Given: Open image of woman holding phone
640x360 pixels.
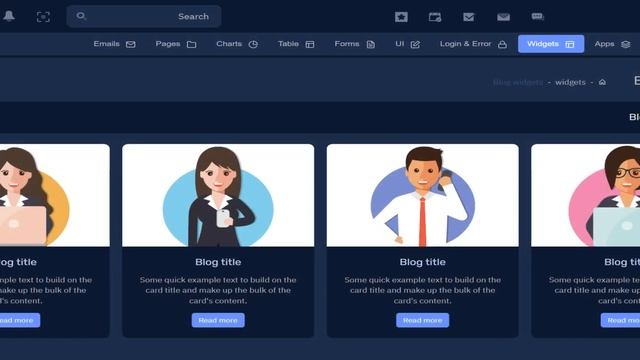Looking at the screenshot, I should tap(218, 196).
